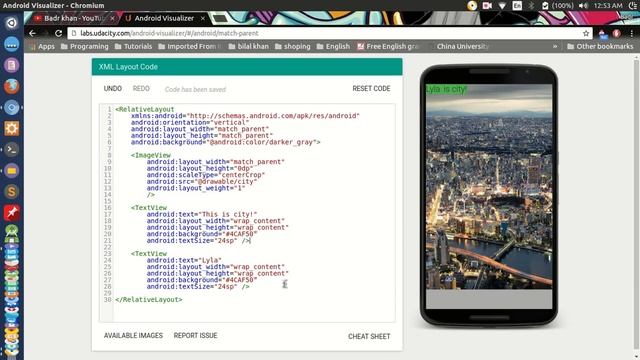
Task: Open the purple document app dock icon
Action: (11, 65)
